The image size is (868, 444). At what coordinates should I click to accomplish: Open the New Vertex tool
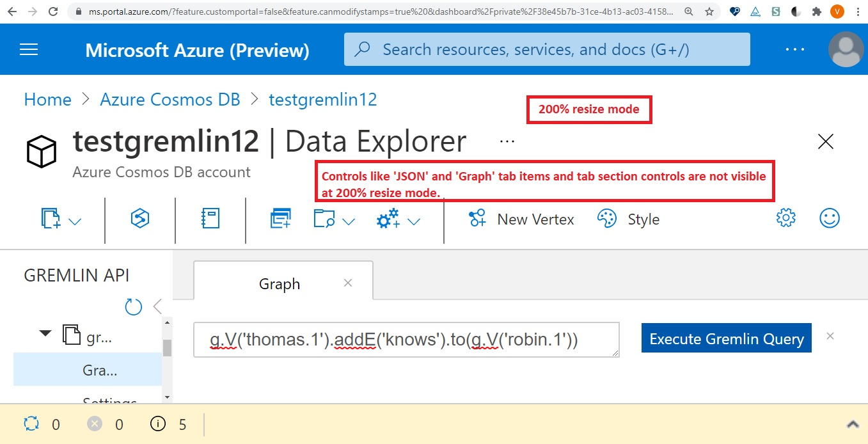(521, 219)
